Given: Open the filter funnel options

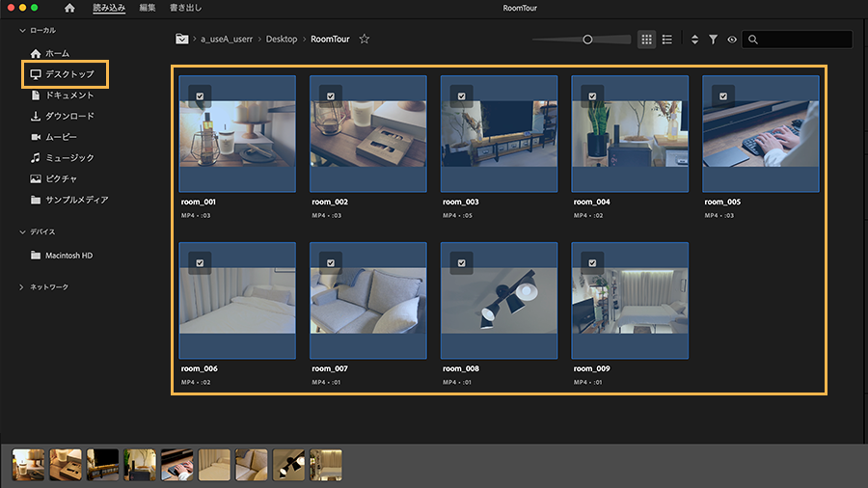Looking at the screenshot, I should [713, 40].
